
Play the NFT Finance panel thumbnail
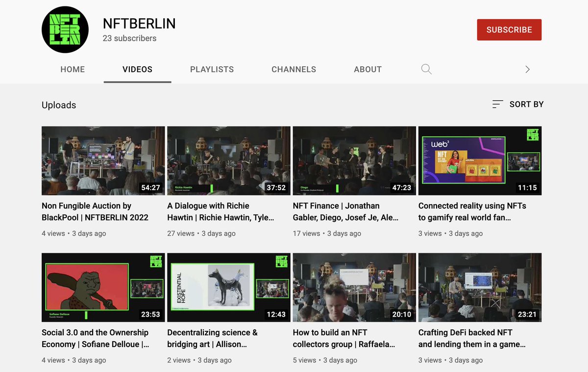coord(354,161)
